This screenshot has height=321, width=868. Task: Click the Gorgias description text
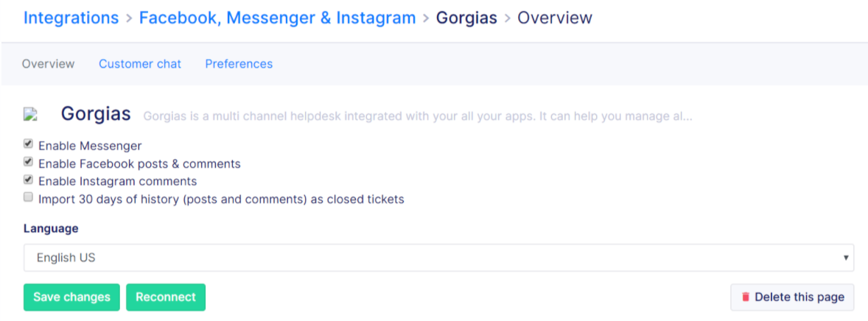click(x=417, y=116)
